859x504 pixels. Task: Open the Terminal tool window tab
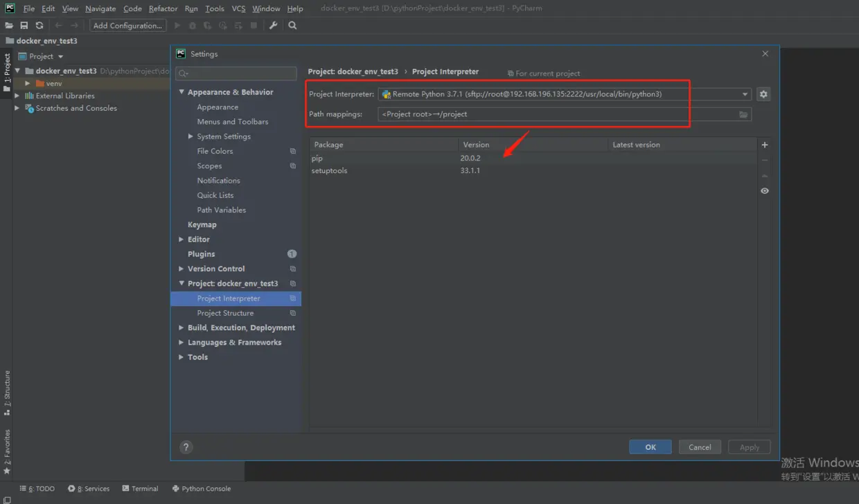pyautogui.click(x=140, y=489)
